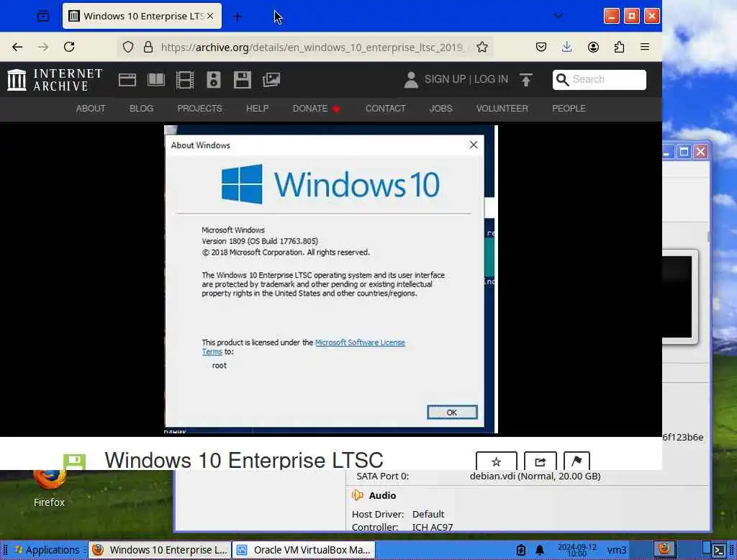Open the list all tabs dropdown
This screenshot has width=737, height=560.
(x=559, y=17)
